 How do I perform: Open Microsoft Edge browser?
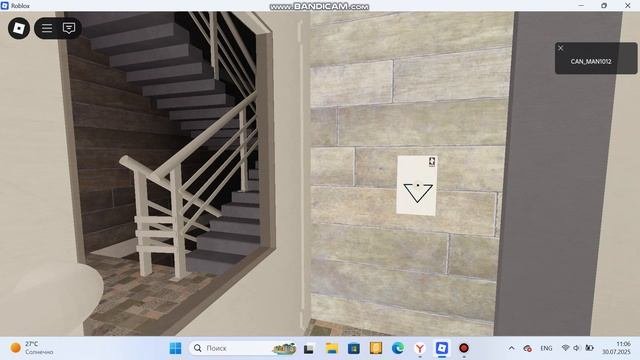pyautogui.click(x=398, y=348)
